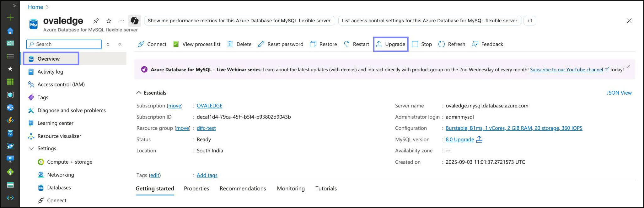Collapse the Settings group in sidebar
The image size is (644, 208).
pyautogui.click(x=31, y=148)
